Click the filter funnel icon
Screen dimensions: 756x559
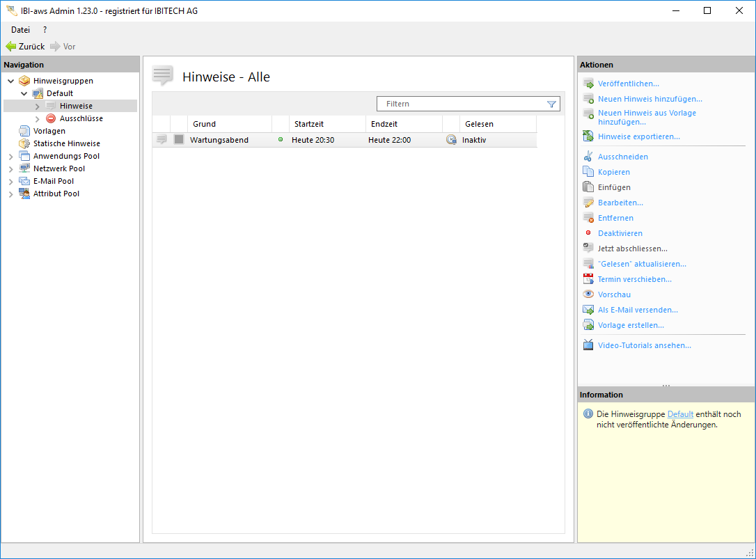(x=551, y=104)
